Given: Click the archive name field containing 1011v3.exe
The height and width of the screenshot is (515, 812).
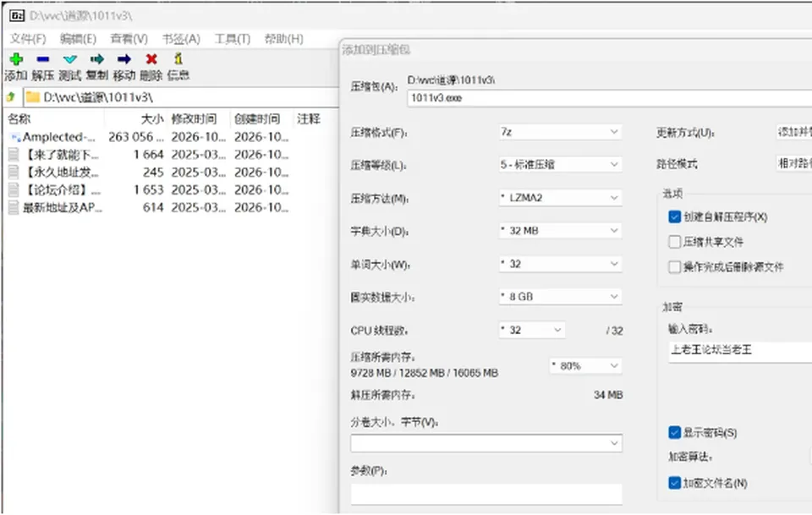Looking at the screenshot, I should (610, 98).
